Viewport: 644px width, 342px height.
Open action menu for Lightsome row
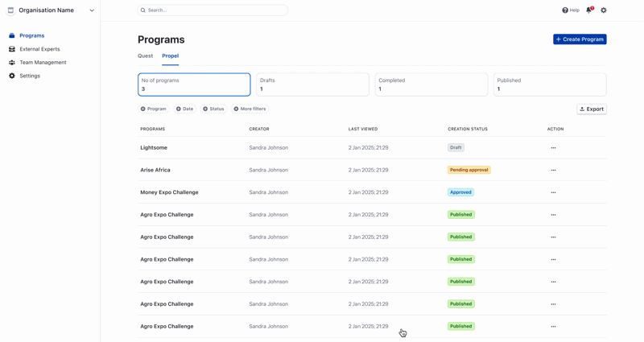tap(553, 148)
